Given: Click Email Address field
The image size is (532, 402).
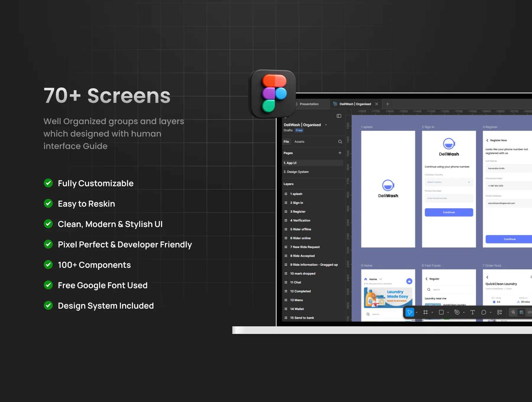Looking at the screenshot, I should tap(509, 203).
